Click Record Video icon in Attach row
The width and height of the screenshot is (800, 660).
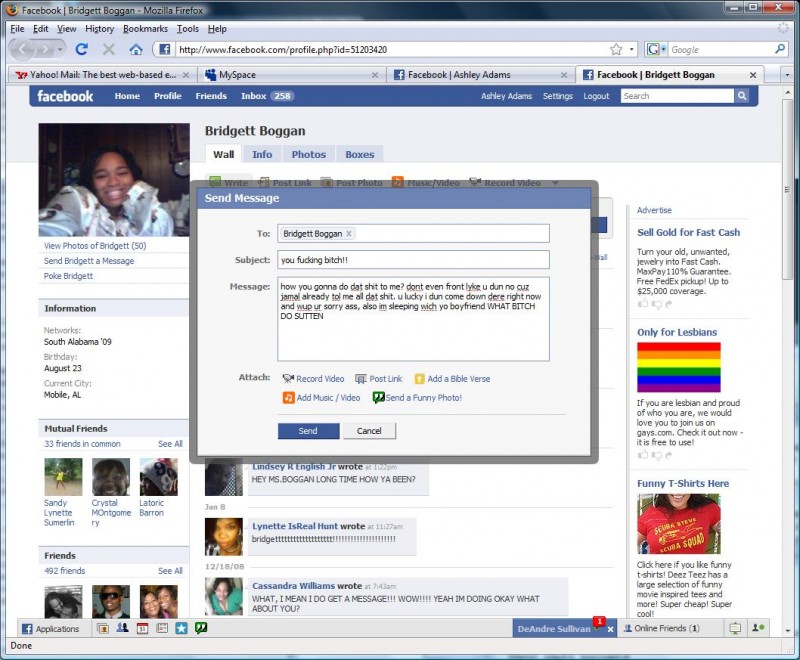click(288, 378)
